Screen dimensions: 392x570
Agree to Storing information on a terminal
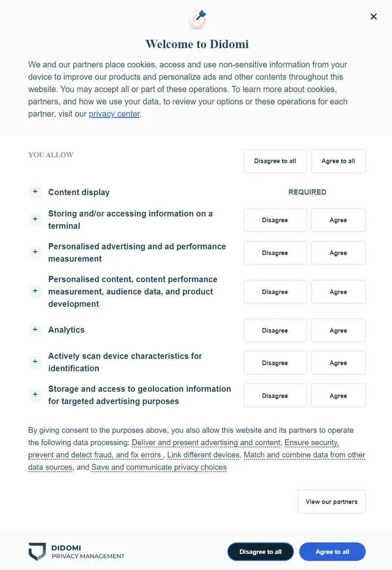tap(338, 220)
